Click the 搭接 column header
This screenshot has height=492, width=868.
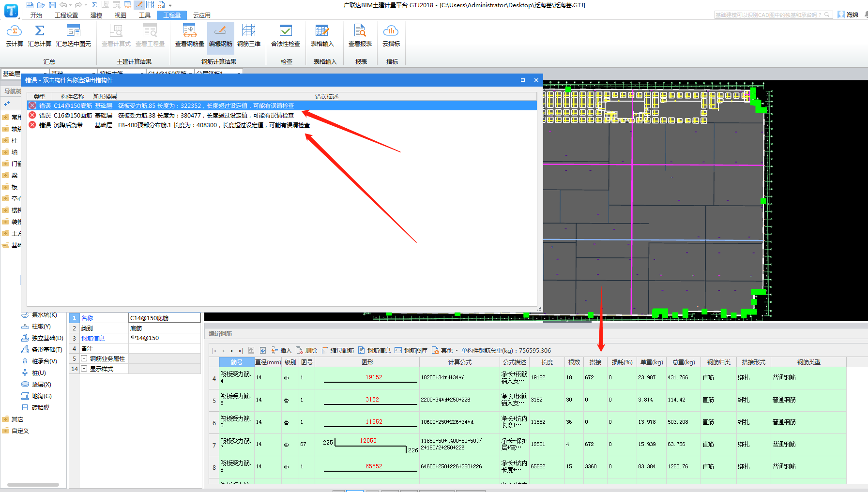(595, 362)
